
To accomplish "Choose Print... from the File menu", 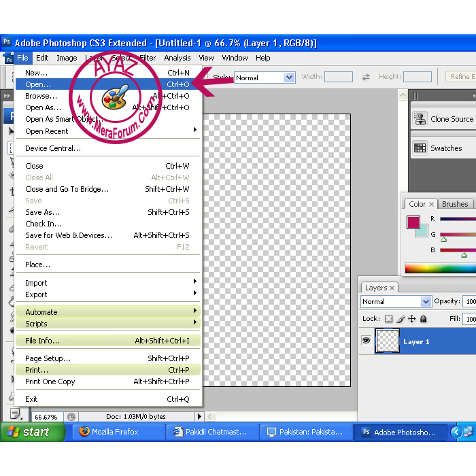I will pos(108,370).
